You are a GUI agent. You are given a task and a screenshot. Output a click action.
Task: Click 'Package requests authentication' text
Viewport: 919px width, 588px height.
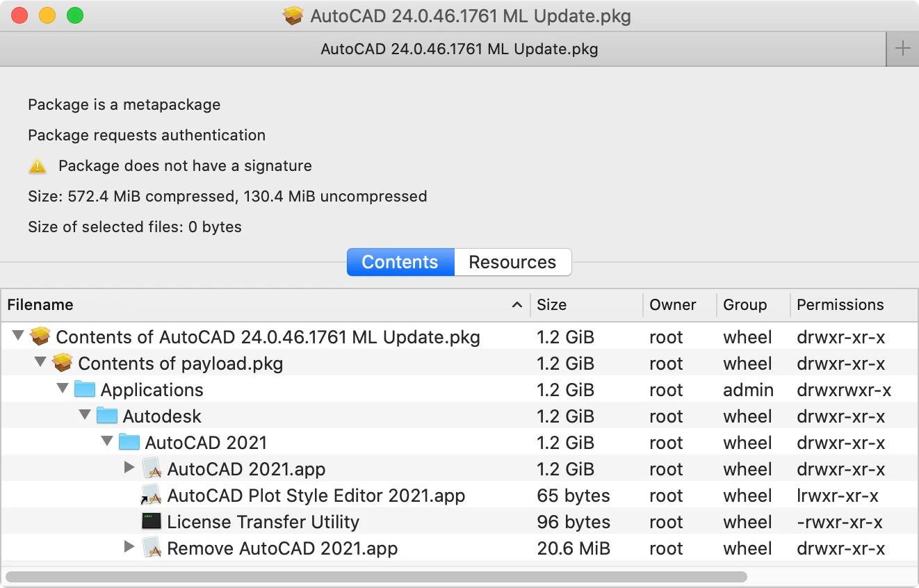click(x=147, y=136)
